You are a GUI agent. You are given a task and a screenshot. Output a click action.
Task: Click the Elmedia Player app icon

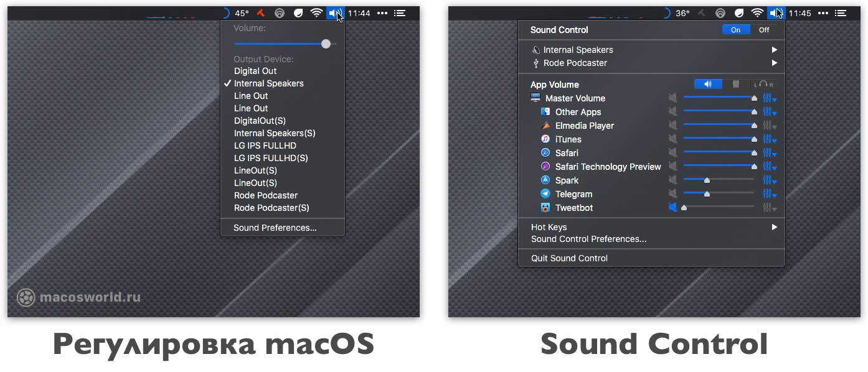point(545,126)
